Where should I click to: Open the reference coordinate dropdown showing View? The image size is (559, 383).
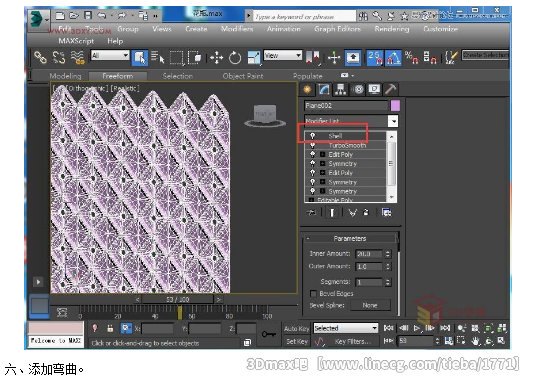pyautogui.click(x=283, y=55)
